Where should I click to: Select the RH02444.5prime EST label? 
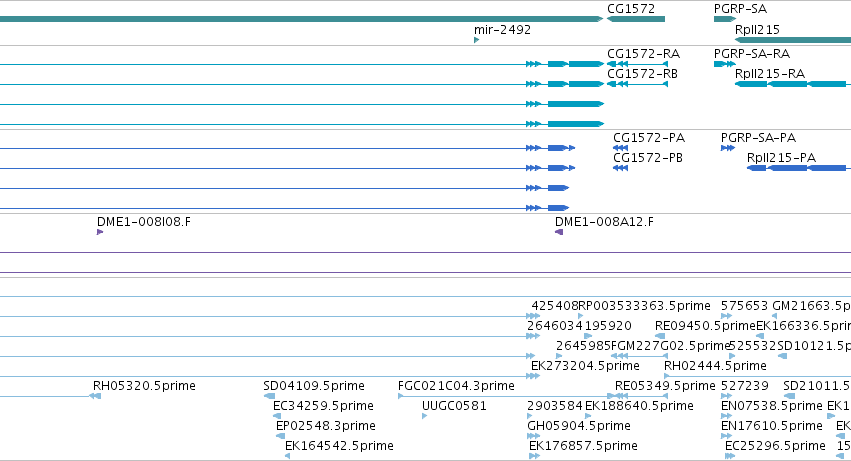715,366
